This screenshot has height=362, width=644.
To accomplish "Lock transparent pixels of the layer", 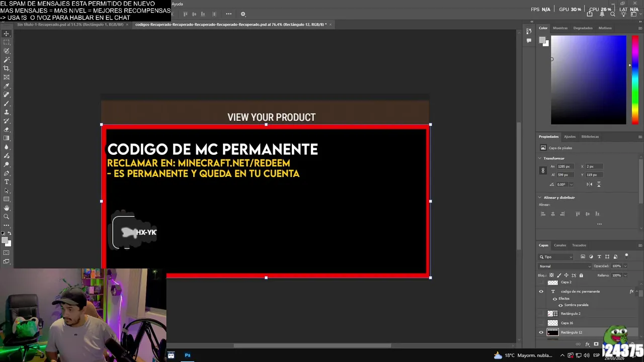I will (551, 275).
